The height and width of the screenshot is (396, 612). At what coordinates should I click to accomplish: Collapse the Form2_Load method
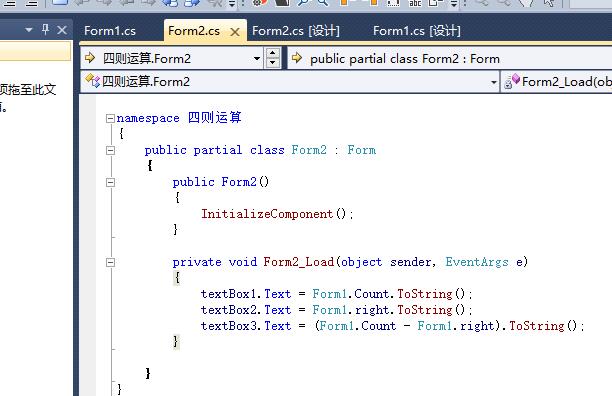[110, 262]
